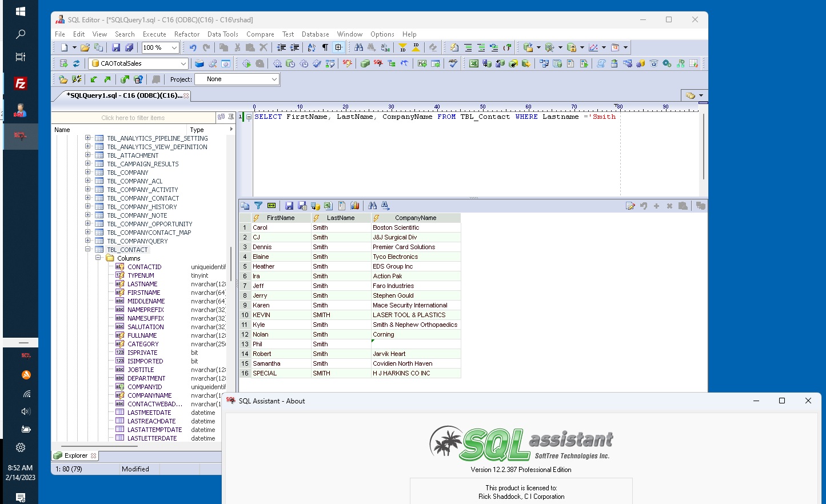The height and width of the screenshot is (504, 826).
Task: Open the Execute menu
Action: pyautogui.click(x=154, y=34)
